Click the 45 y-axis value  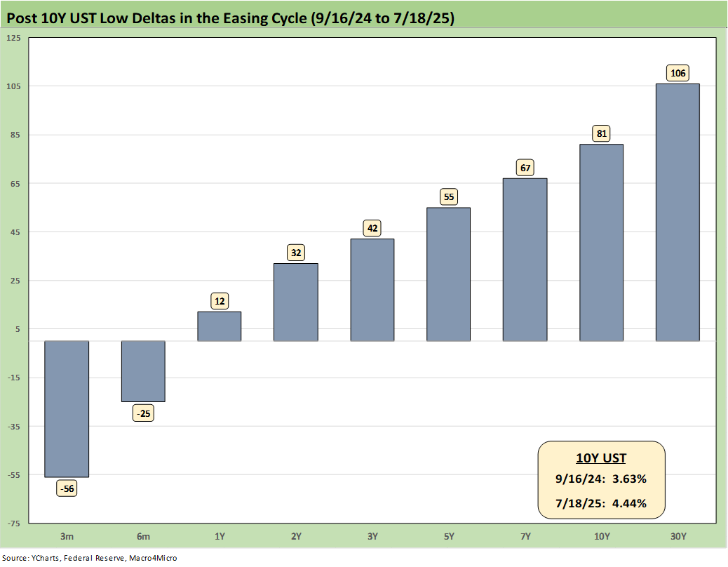(15, 232)
